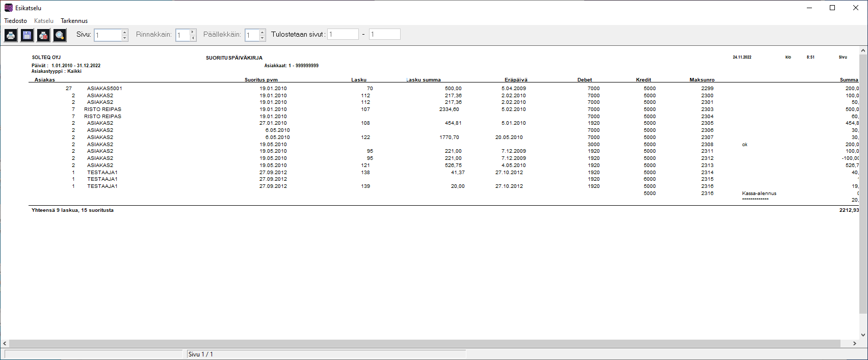The height and width of the screenshot is (360, 868).
Task: Click inside the Sivu page number field
Action: coord(108,35)
